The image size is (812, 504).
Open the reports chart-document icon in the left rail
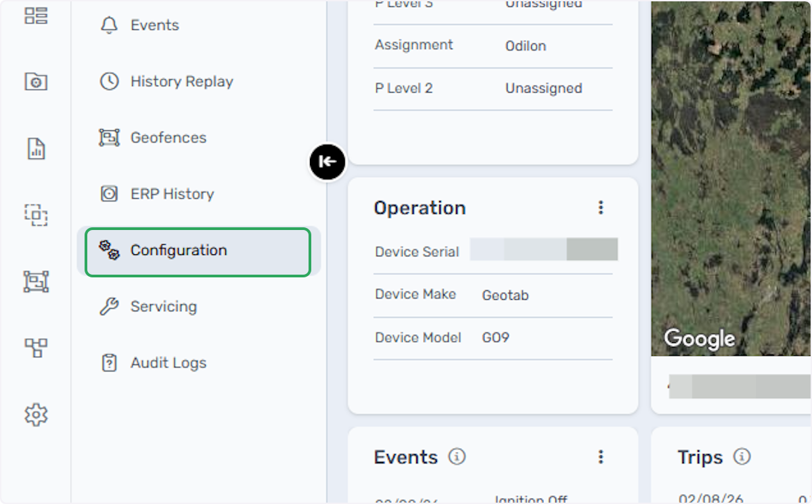coord(36,148)
